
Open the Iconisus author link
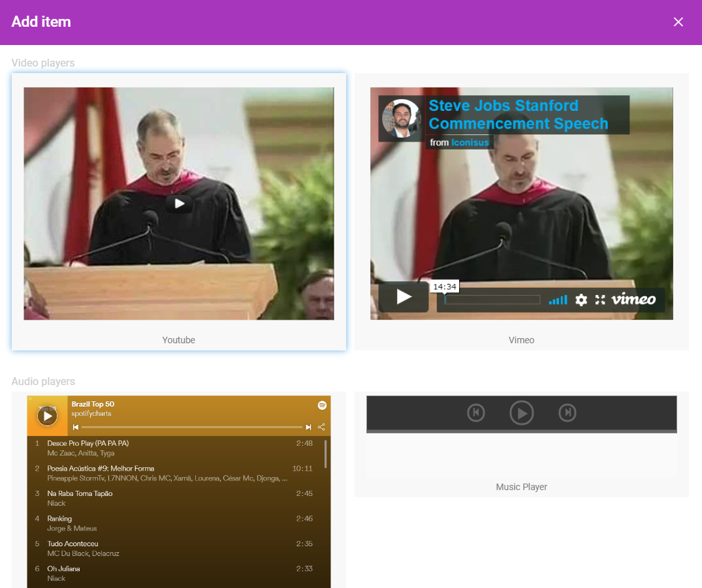coord(470,142)
